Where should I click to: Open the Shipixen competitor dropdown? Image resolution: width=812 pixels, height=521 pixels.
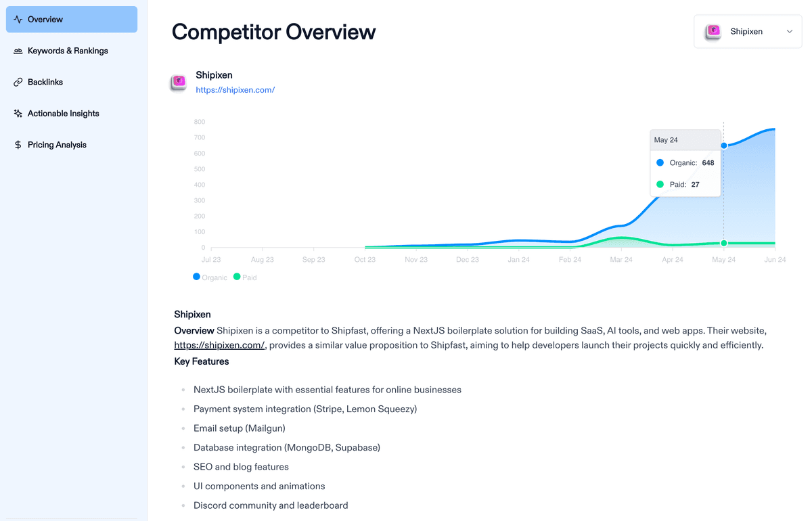tap(747, 31)
